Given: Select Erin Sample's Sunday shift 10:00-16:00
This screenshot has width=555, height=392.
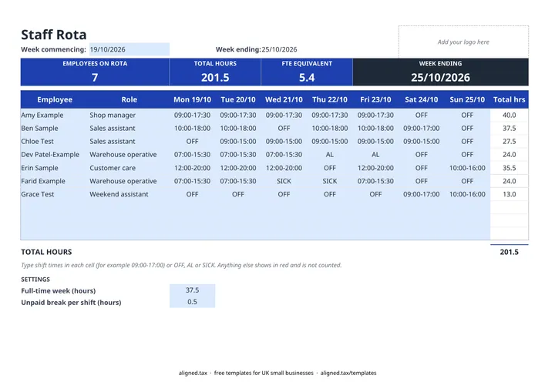Looking at the screenshot, I should point(467,168).
